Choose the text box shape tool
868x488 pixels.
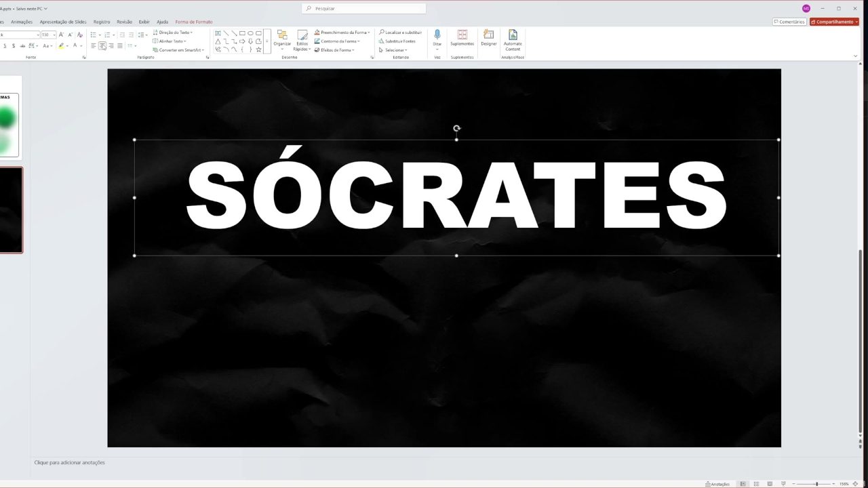(x=218, y=33)
